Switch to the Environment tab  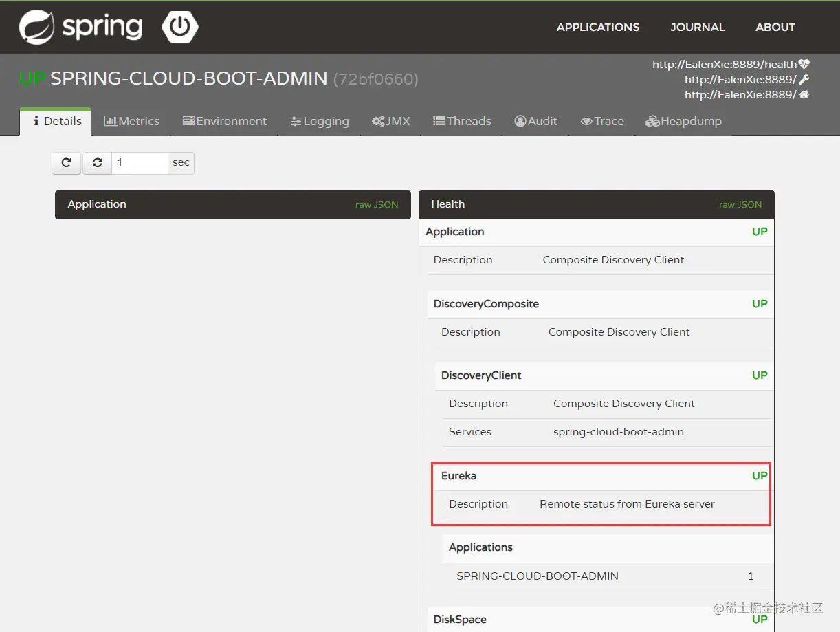(224, 122)
